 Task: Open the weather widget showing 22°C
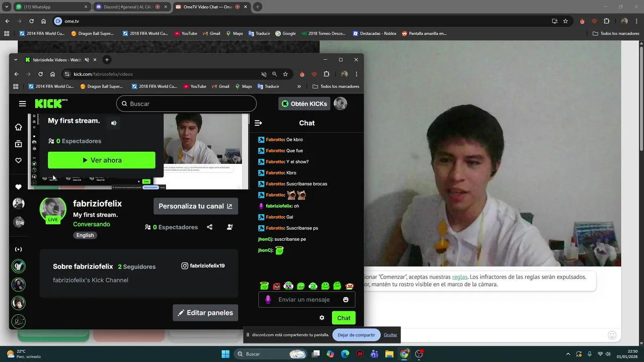click(23, 354)
